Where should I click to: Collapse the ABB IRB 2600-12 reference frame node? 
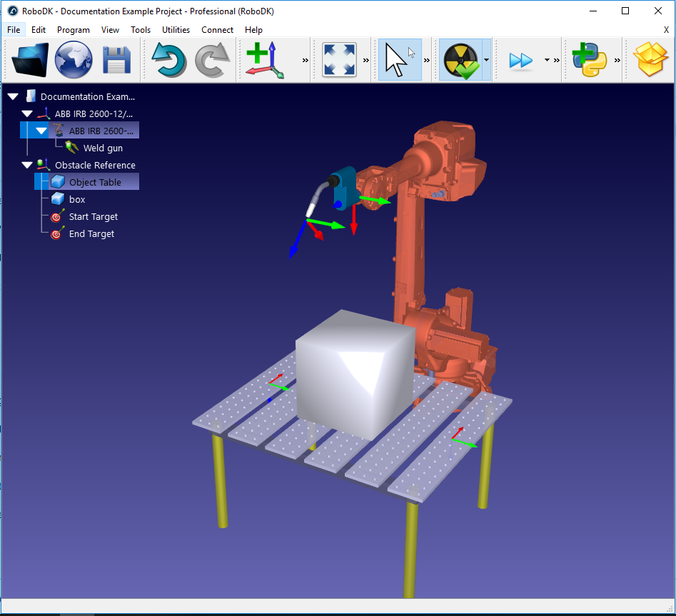tap(26, 113)
